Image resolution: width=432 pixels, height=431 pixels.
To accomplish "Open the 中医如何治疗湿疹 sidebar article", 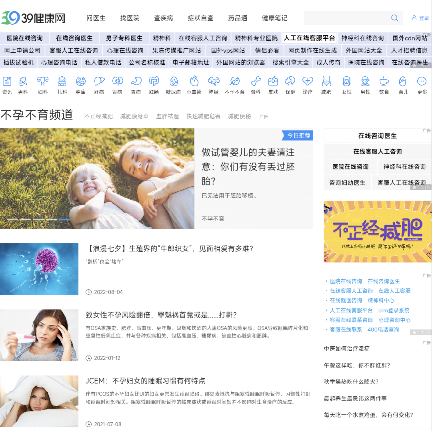I will coord(346,348).
